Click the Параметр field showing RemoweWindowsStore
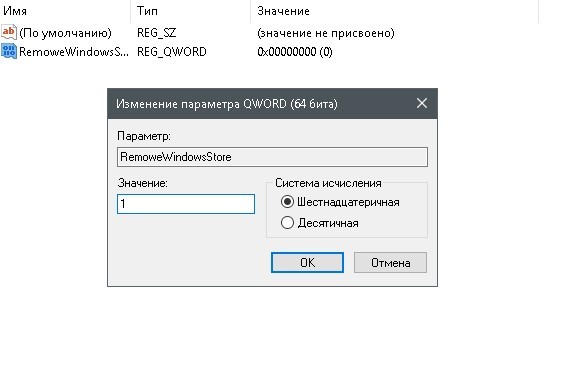This screenshot has width=566, height=374. [272, 157]
